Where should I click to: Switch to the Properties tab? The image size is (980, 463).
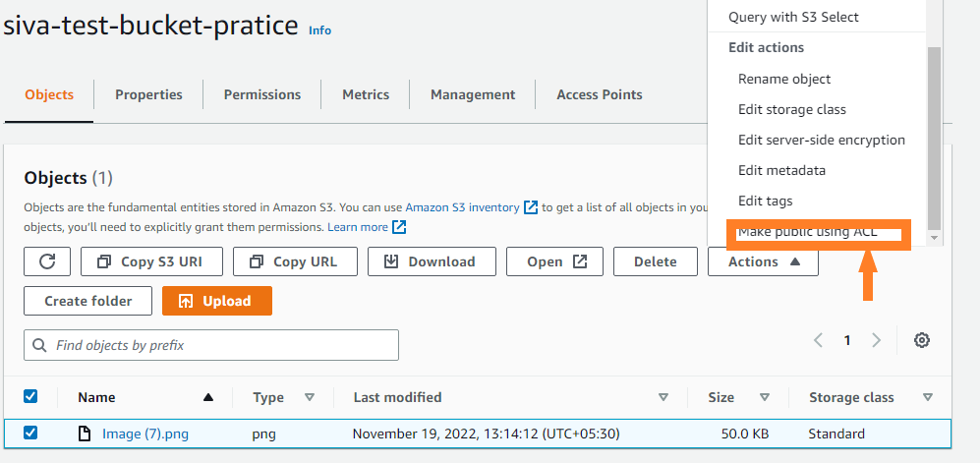coord(148,95)
